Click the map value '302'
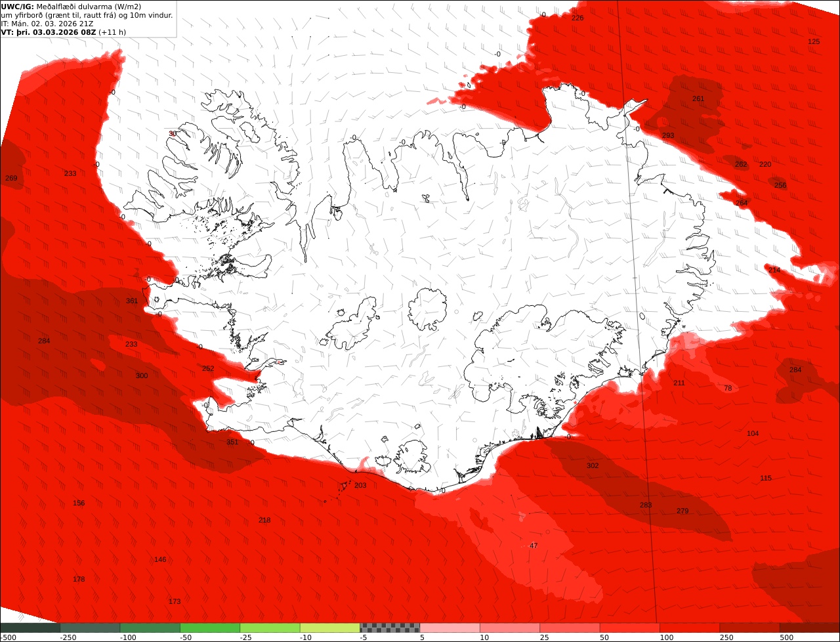The image size is (840, 642). click(x=593, y=465)
